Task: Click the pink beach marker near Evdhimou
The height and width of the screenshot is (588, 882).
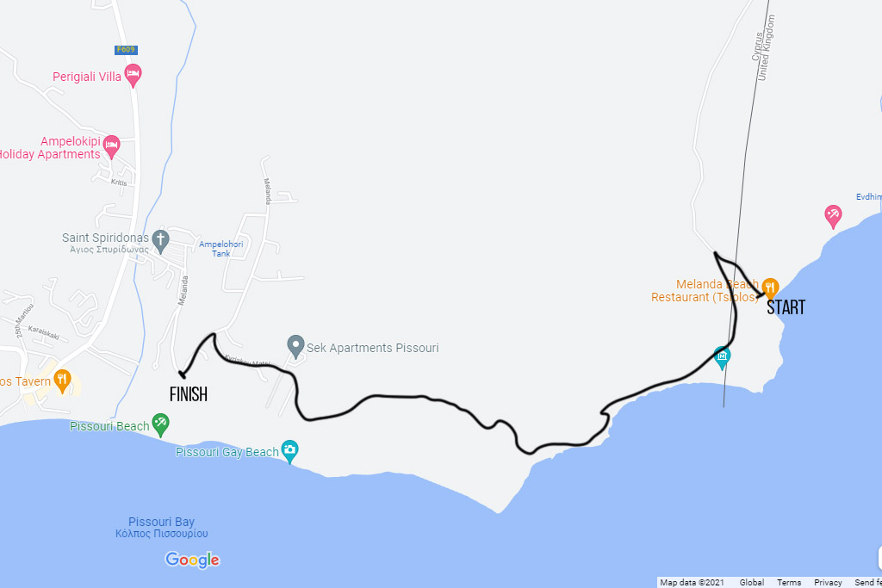Action: click(833, 216)
